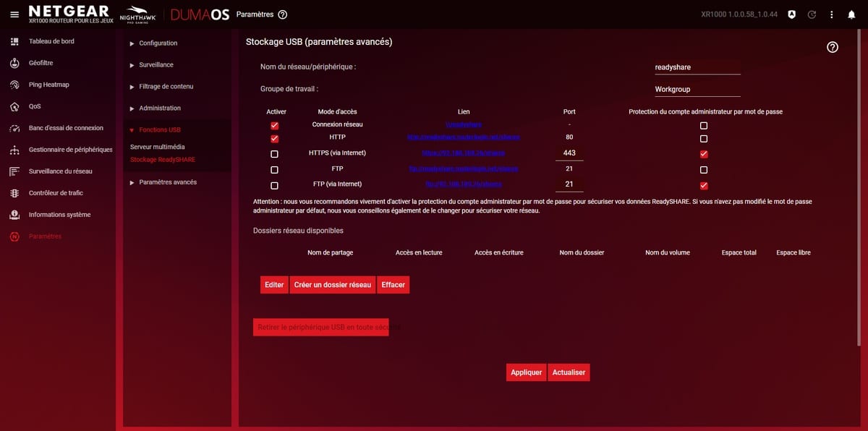
Task: Click the help icon beside Paramètres title
Action: [282, 14]
